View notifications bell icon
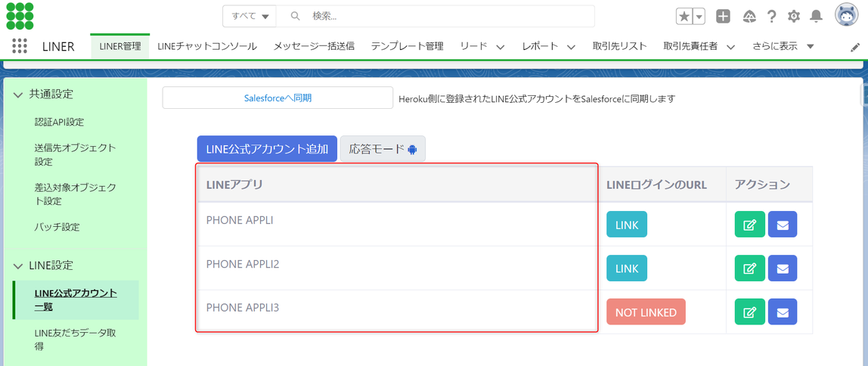 (x=816, y=17)
